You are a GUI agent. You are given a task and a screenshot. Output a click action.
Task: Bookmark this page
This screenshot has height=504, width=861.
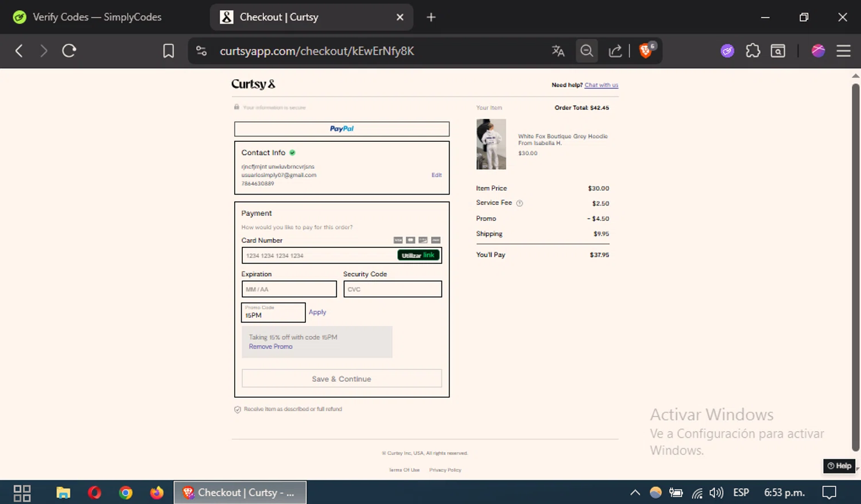[x=168, y=51]
